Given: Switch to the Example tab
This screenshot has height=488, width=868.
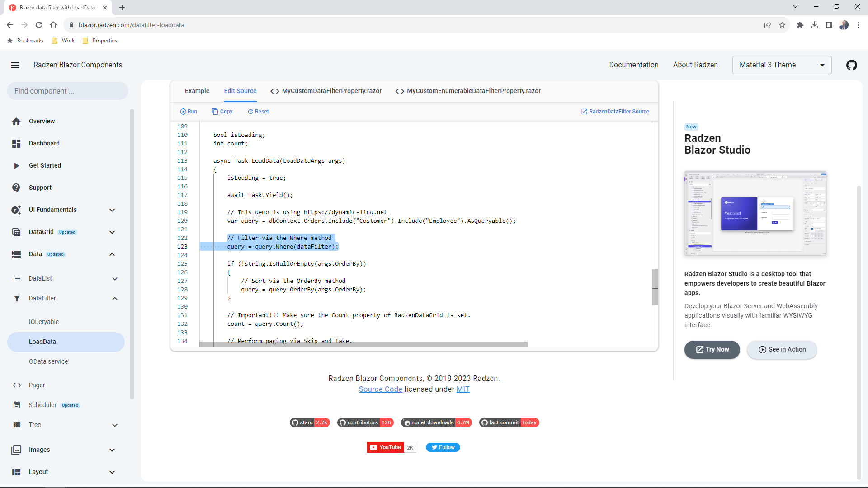Looking at the screenshot, I should [197, 91].
